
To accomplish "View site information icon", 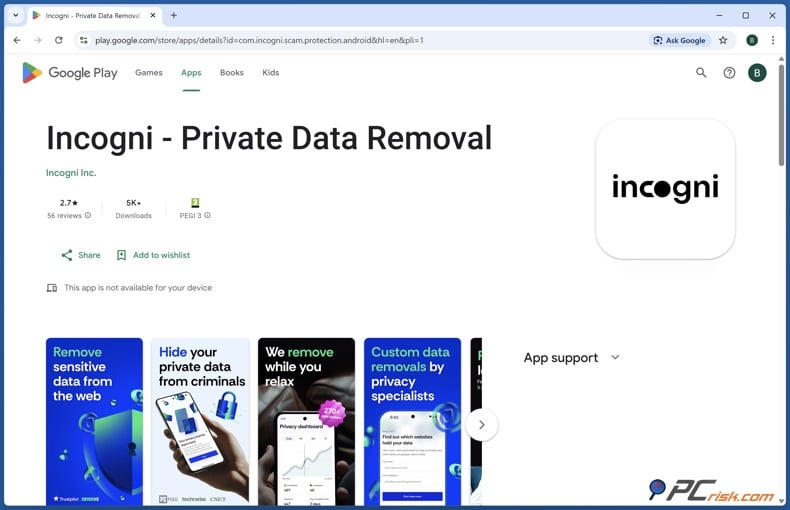I will tap(84, 40).
